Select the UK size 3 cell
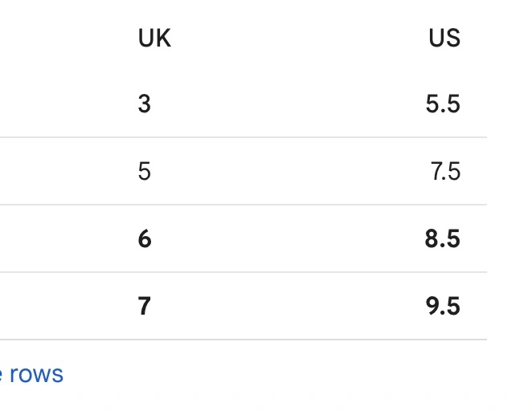The width and height of the screenshot is (532, 411). (144, 104)
